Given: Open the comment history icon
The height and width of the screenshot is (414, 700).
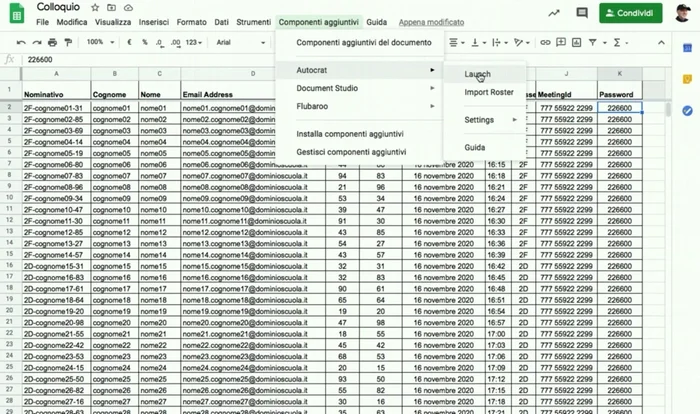Looking at the screenshot, I should pyautogui.click(x=582, y=13).
